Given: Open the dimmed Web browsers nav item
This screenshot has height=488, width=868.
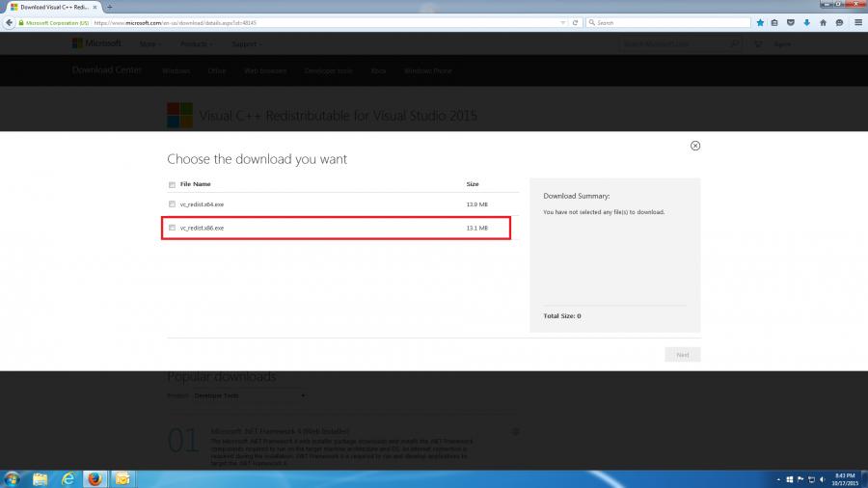Looking at the screenshot, I should tap(265, 70).
